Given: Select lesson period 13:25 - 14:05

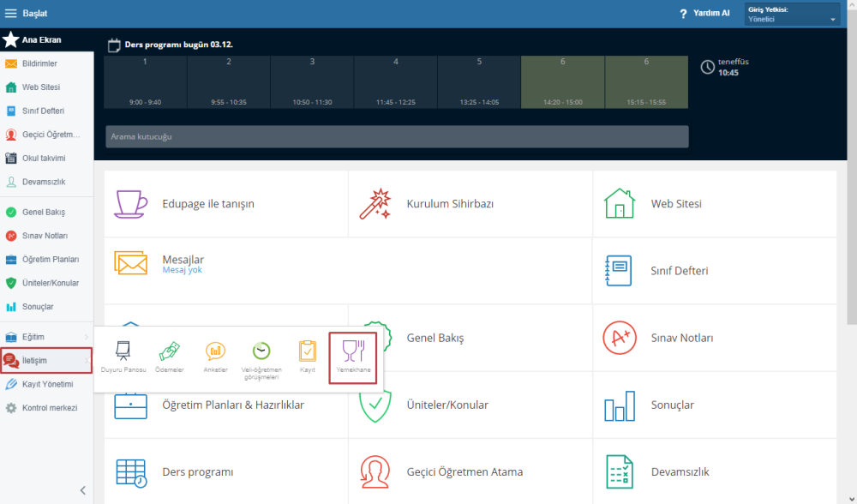Looking at the screenshot, I should (x=479, y=82).
